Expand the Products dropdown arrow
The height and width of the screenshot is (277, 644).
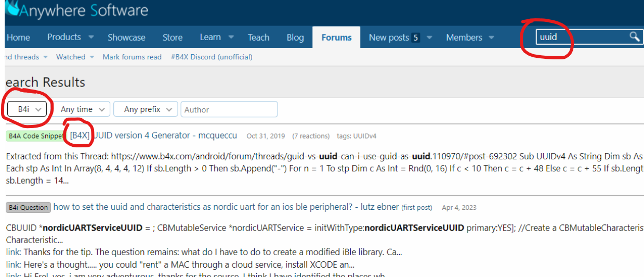point(91,37)
